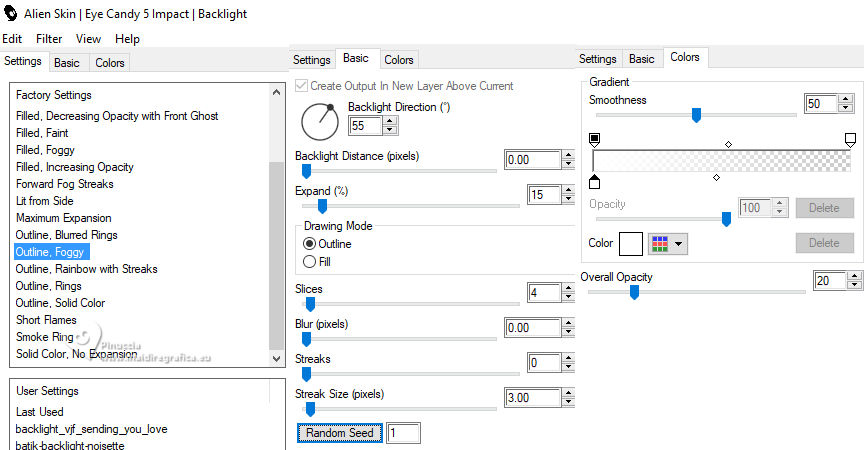Select the Outline drawing mode
This screenshot has height=450, width=864.
point(310,243)
